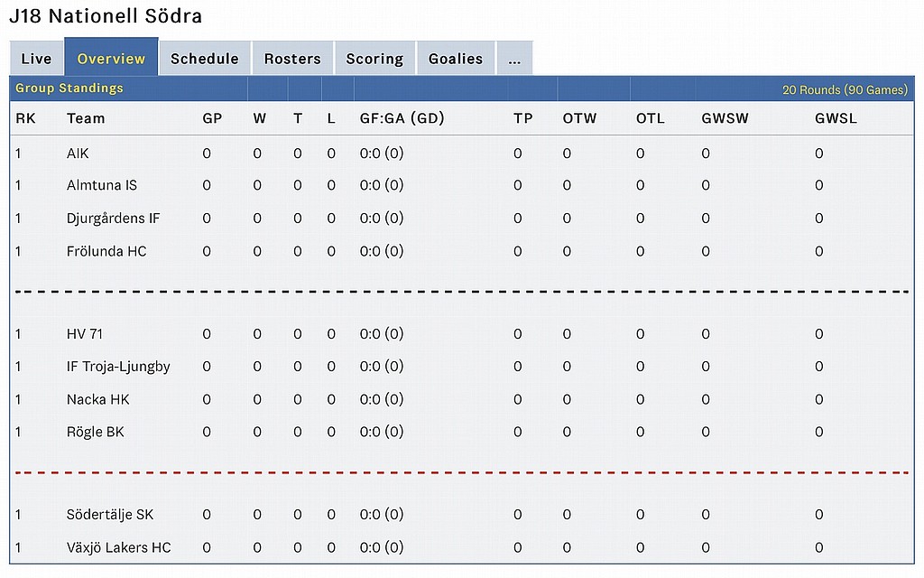Viewport: 924px width, 578px height.
Task: Expand the more tabs ellipsis
Action: (x=514, y=59)
